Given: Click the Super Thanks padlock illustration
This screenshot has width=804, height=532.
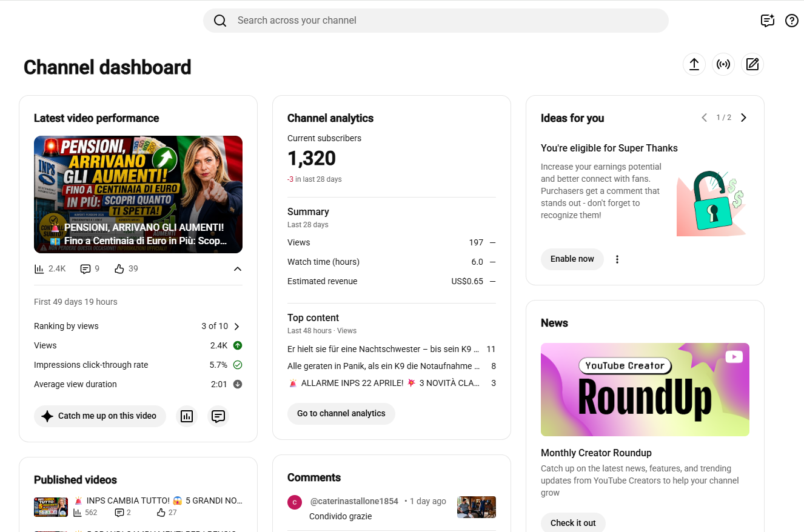Looking at the screenshot, I should click(711, 204).
